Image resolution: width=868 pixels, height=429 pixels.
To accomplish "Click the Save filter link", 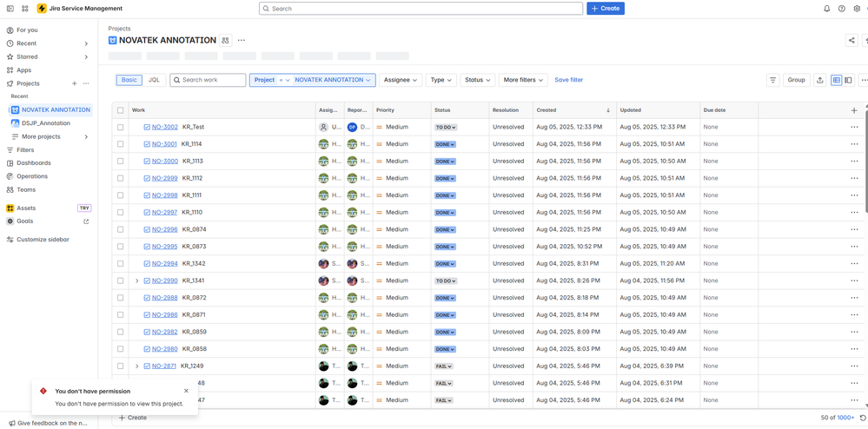I will pos(568,80).
